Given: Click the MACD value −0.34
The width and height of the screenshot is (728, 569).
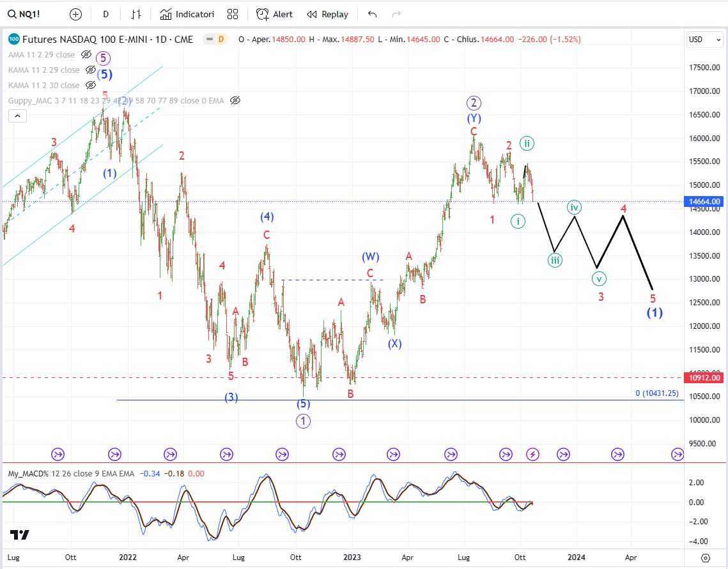Looking at the screenshot, I should point(150,473).
